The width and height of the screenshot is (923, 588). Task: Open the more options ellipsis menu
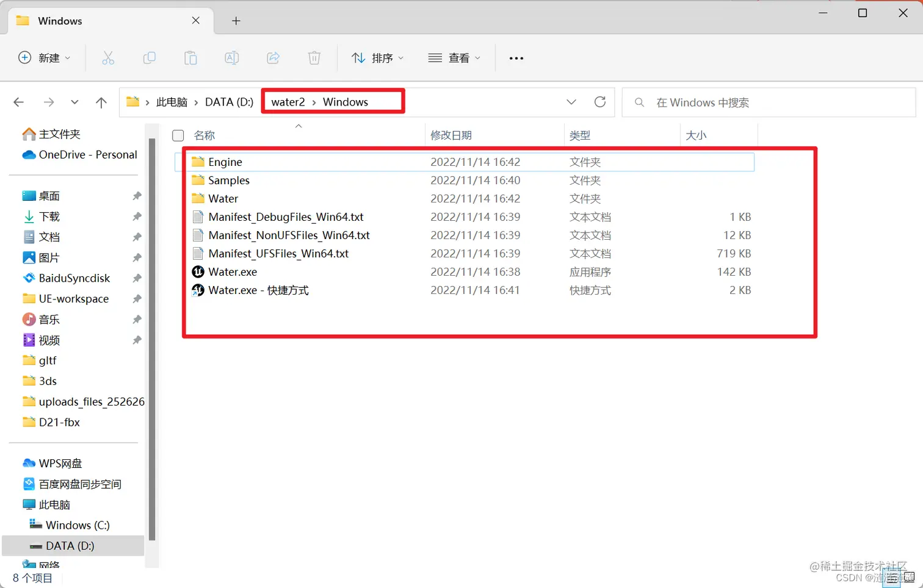point(516,58)
